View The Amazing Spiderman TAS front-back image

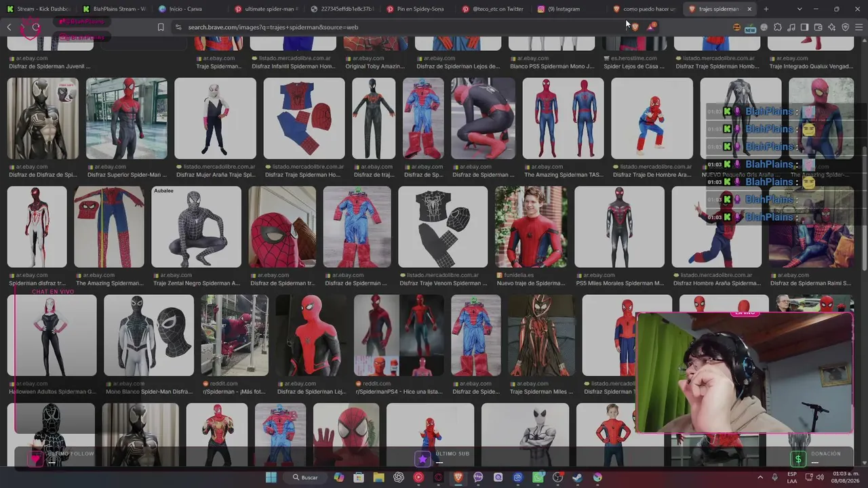coord(563,119)
